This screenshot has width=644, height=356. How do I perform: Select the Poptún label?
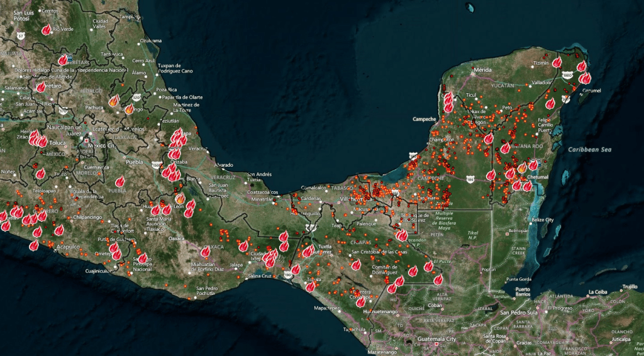click(x=488, y=270)
